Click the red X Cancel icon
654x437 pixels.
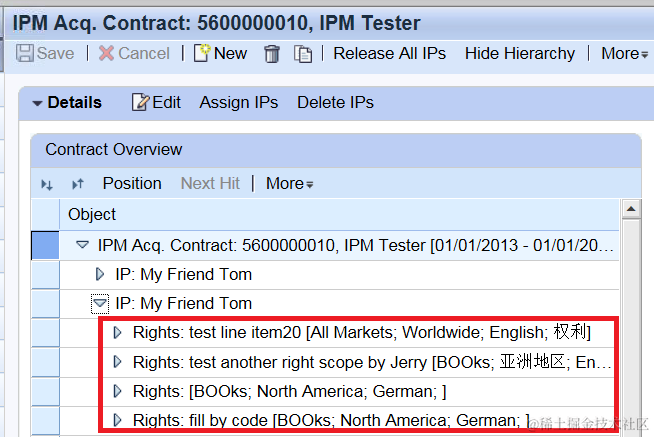coord(106,53)
